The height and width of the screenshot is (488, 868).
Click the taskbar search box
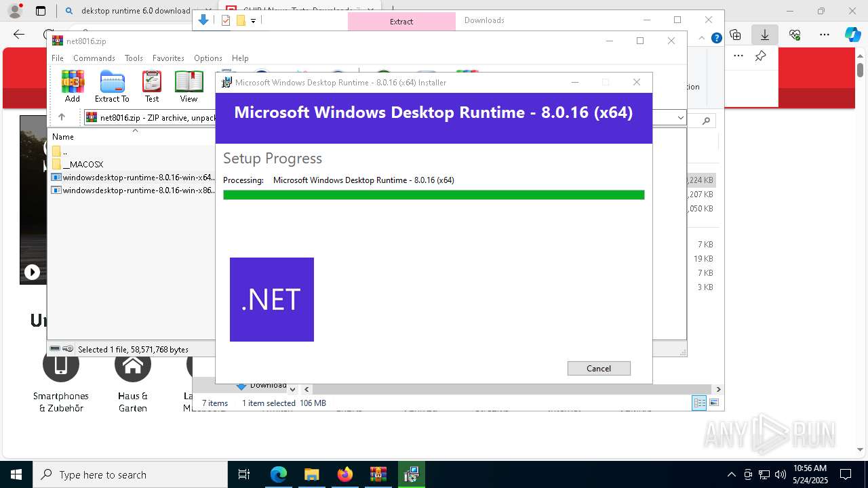coord(130,474)
